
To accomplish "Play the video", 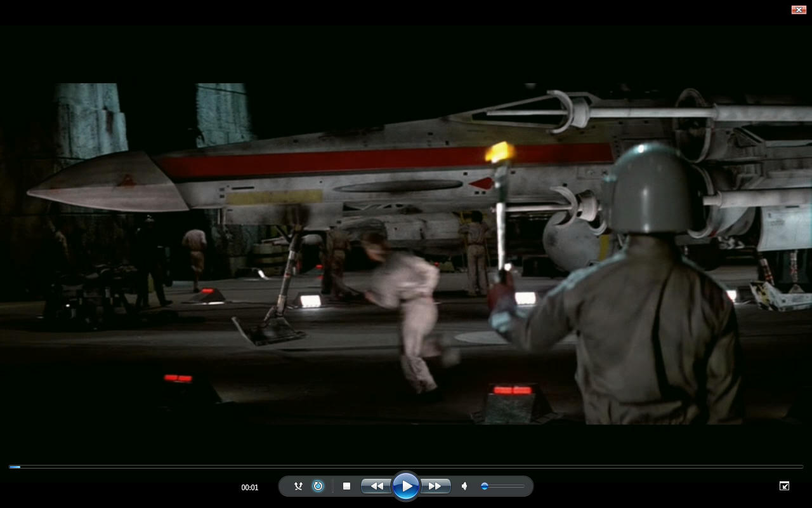I will (406, 486).
